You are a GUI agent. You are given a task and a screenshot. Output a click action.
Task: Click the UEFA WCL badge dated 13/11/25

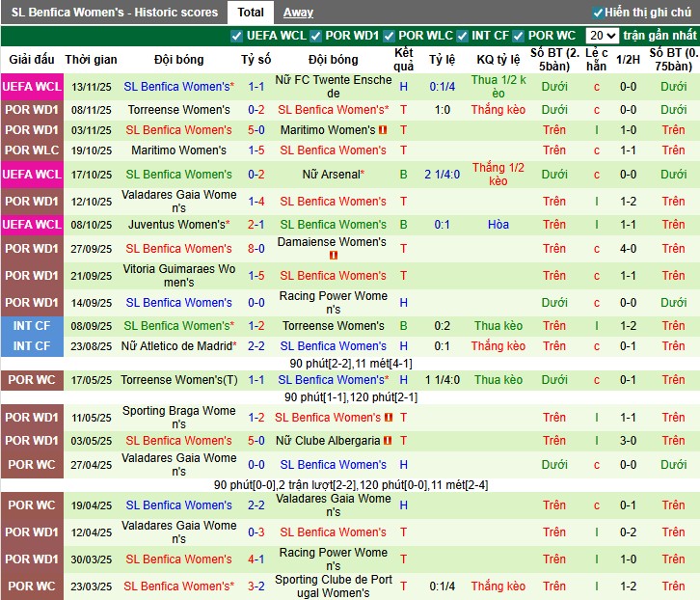(31, 87)
